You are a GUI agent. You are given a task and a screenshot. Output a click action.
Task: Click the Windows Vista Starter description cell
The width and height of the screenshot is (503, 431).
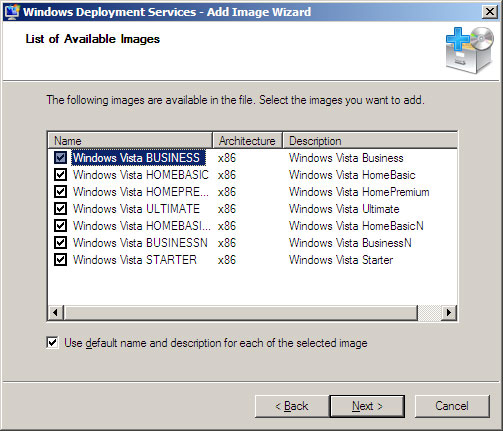pos(341,260)
